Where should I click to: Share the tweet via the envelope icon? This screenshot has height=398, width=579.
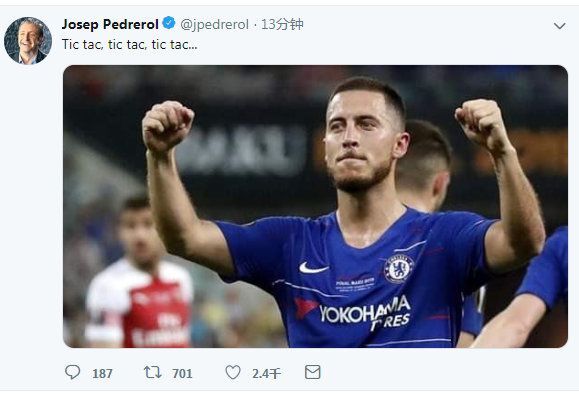[312, 372]
